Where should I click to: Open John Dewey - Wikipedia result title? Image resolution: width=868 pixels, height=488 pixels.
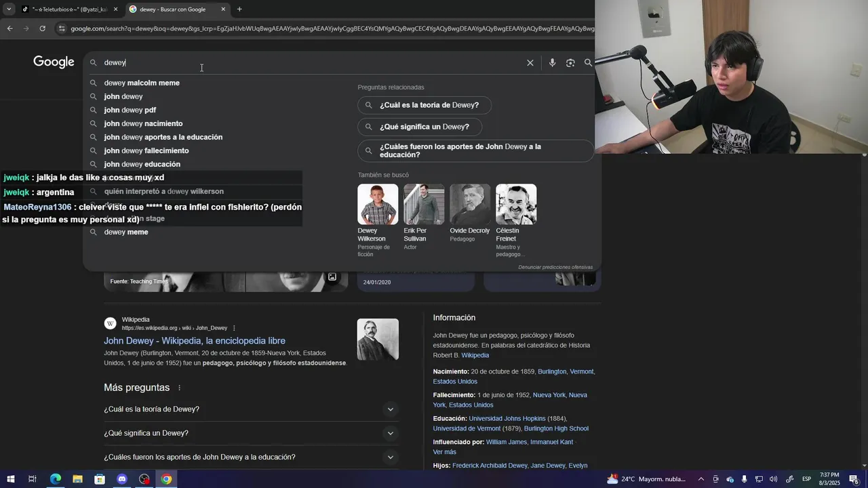[x=195, y=341]
